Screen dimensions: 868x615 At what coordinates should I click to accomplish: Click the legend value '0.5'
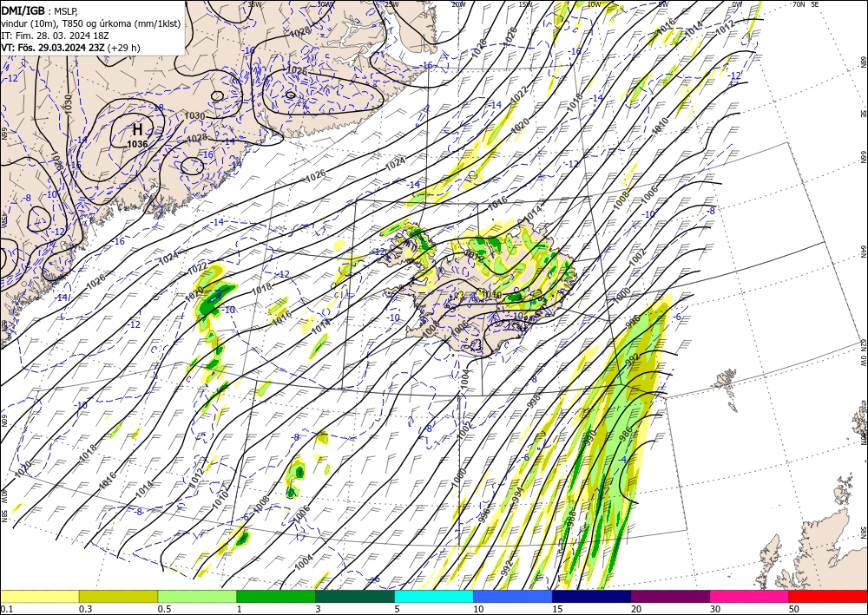click(163, 609)
